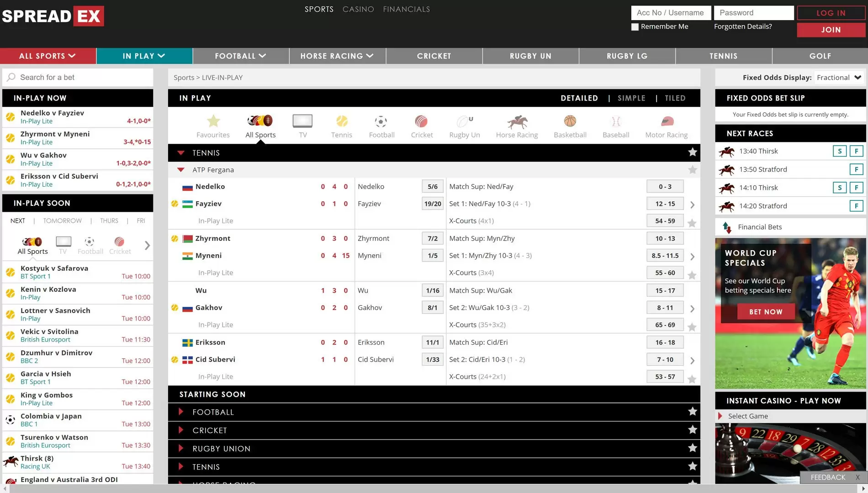868x493 pixels.
Task: Favourite the ATP Fergana star
Action: tap(693, 170)
